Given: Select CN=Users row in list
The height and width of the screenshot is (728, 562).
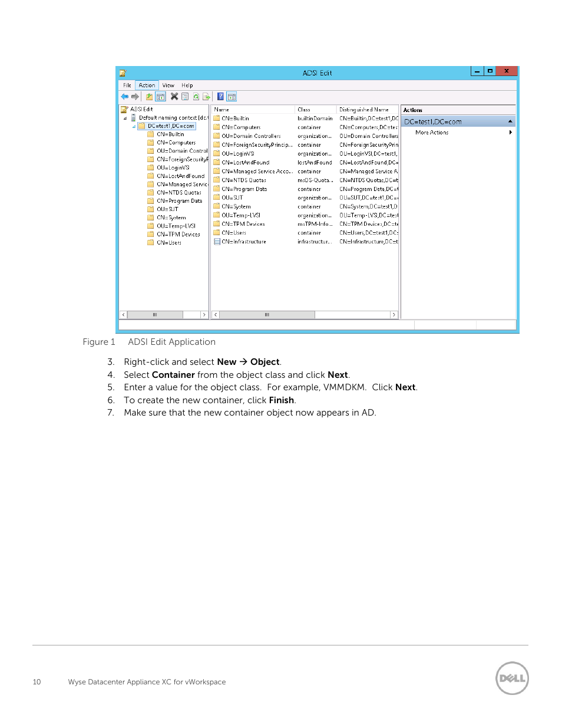Looking at the screenshot, I should [305, 233].
